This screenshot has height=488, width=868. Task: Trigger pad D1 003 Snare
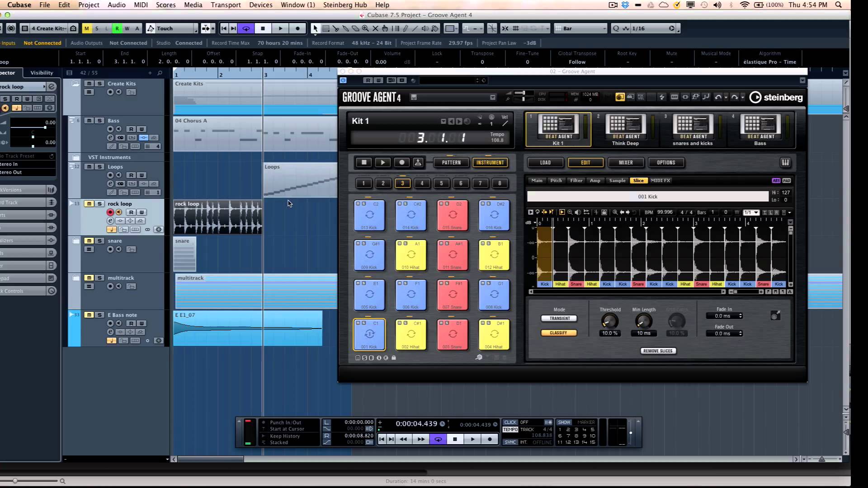pyautogui.click(x=453, y=335)
